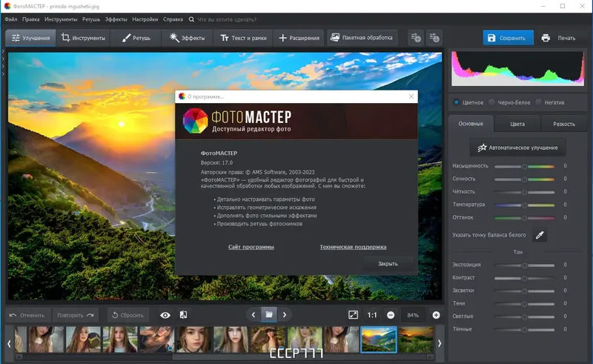Open the folder icon between navigation arrows
This screenshot has height=364, width=593.
click(269, 315)
